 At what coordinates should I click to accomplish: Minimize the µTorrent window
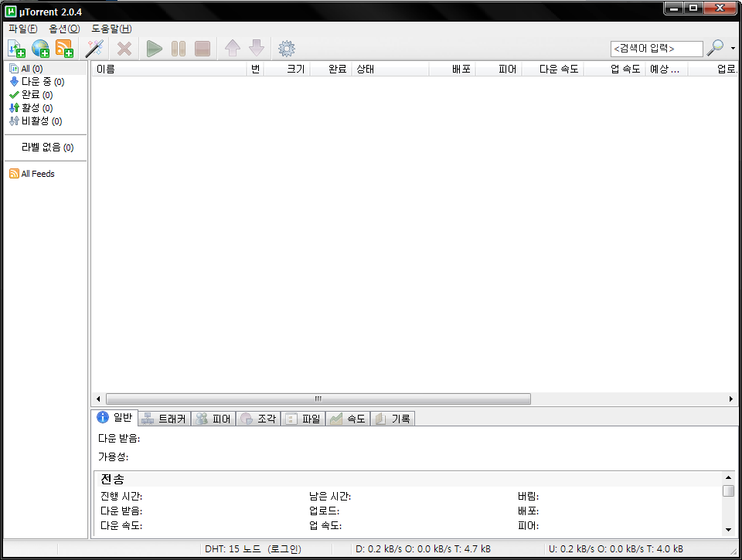coord(674,8)
